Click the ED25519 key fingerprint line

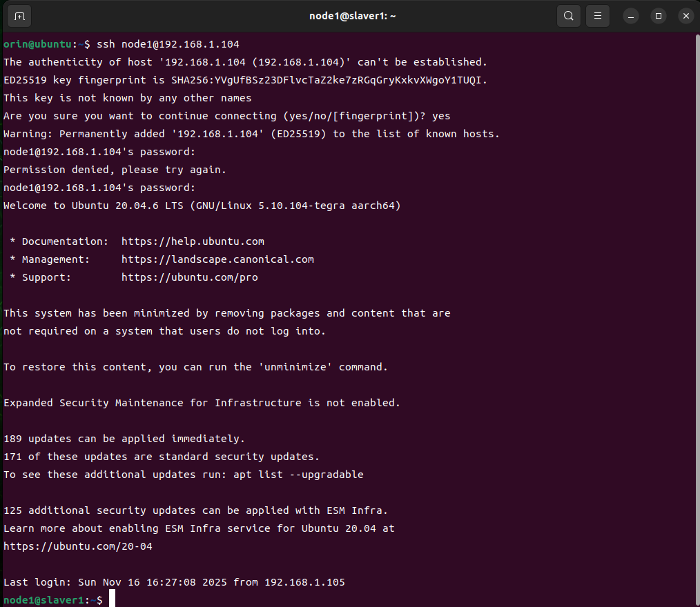245,80
